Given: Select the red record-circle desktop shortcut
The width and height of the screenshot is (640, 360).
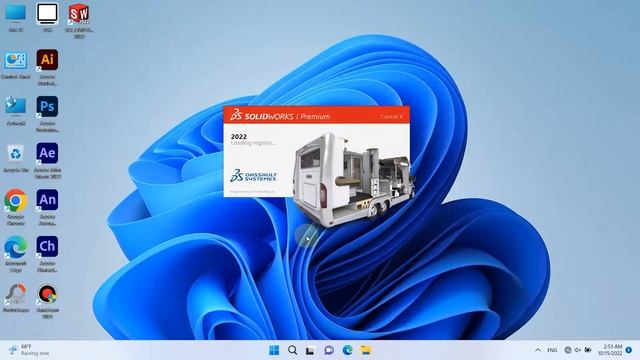Looking at the screenshot, I should (47, 301).
